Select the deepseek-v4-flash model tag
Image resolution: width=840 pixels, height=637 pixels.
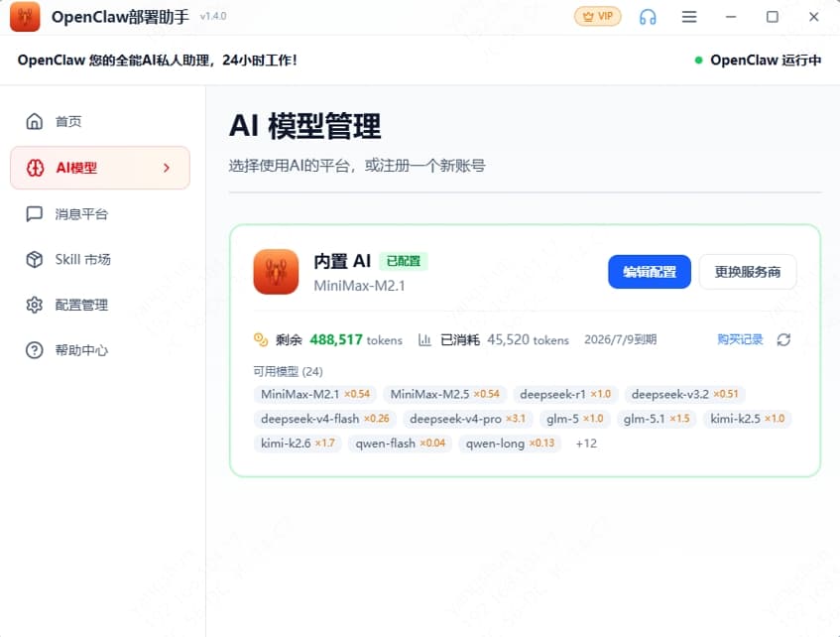tap(325, 419)
